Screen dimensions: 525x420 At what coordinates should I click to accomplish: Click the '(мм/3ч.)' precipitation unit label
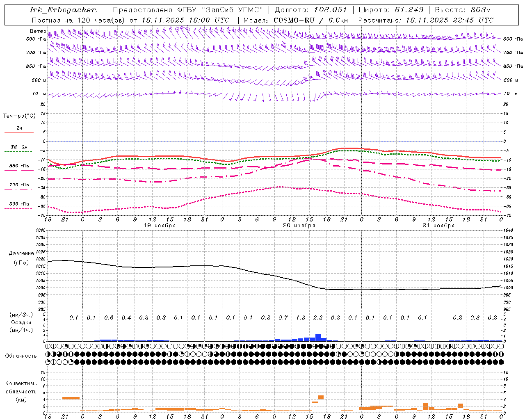(21, 315)
